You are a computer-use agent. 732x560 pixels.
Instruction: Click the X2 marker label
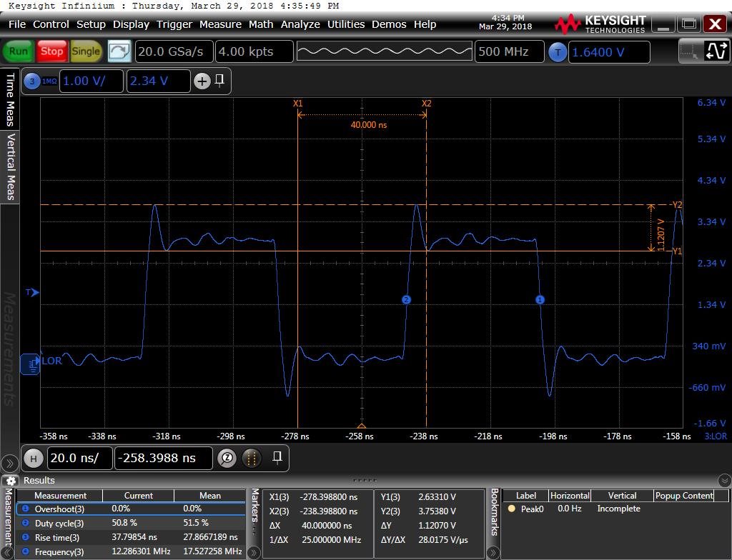point(426,103)
